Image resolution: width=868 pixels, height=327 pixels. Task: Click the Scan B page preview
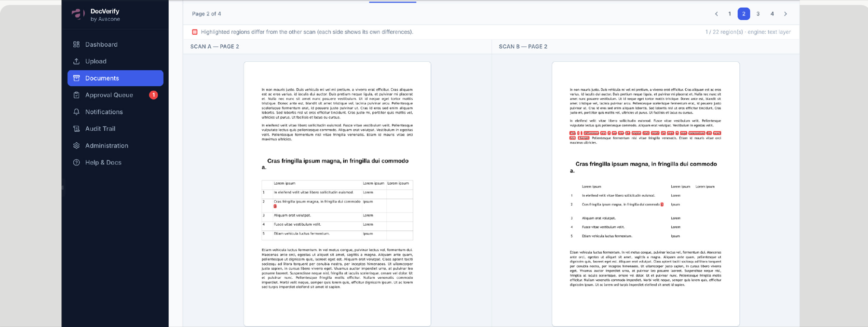pos(646,194)
